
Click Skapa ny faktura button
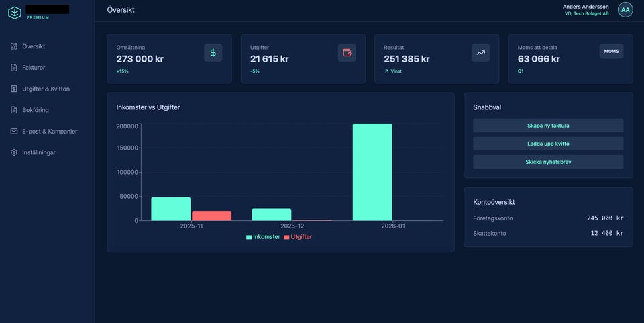click(x=548, y=126)
